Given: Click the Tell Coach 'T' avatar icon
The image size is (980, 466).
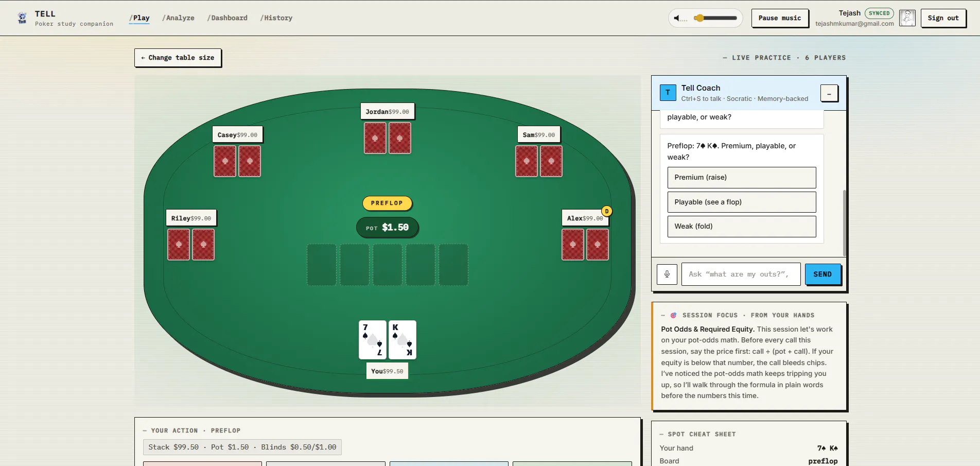Looking at the screenshot, I should [668, 93].
